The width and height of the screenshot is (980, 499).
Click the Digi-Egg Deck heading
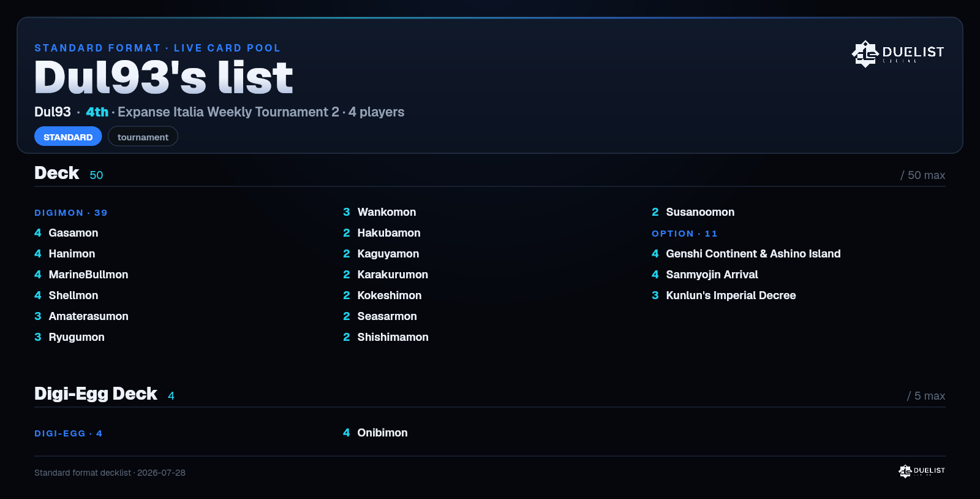click(96, 394)
